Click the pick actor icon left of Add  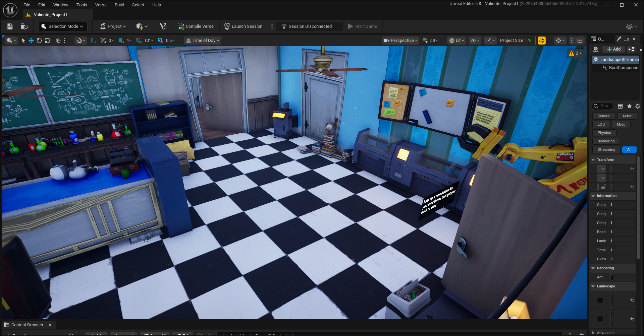(596, 49)
